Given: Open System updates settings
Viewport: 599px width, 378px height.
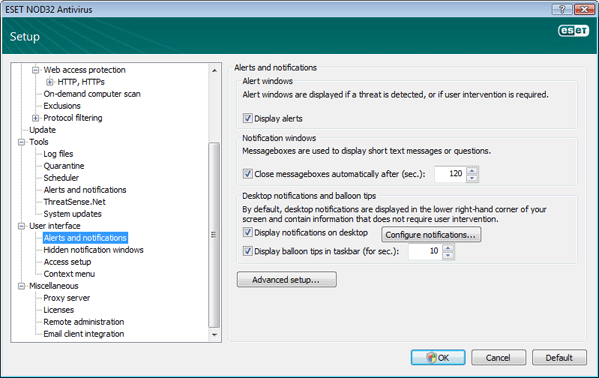Looking at the screenshot, I should coord(72,214).
